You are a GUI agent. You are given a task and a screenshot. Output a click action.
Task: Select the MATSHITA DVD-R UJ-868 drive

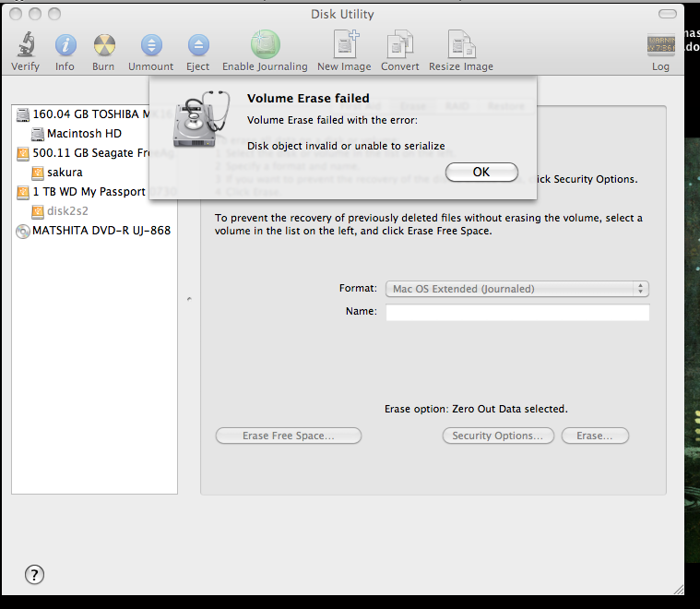[x=93, y=231]
